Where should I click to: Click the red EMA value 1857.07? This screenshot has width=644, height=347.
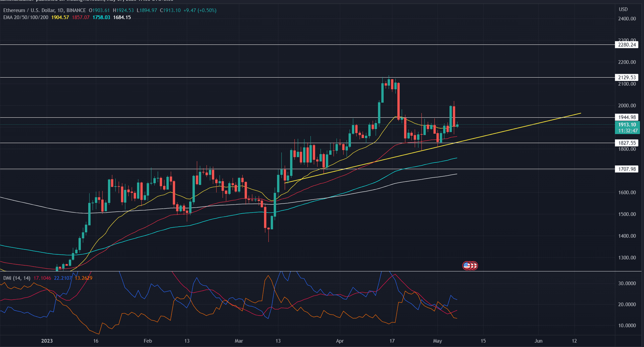point(80,17)
